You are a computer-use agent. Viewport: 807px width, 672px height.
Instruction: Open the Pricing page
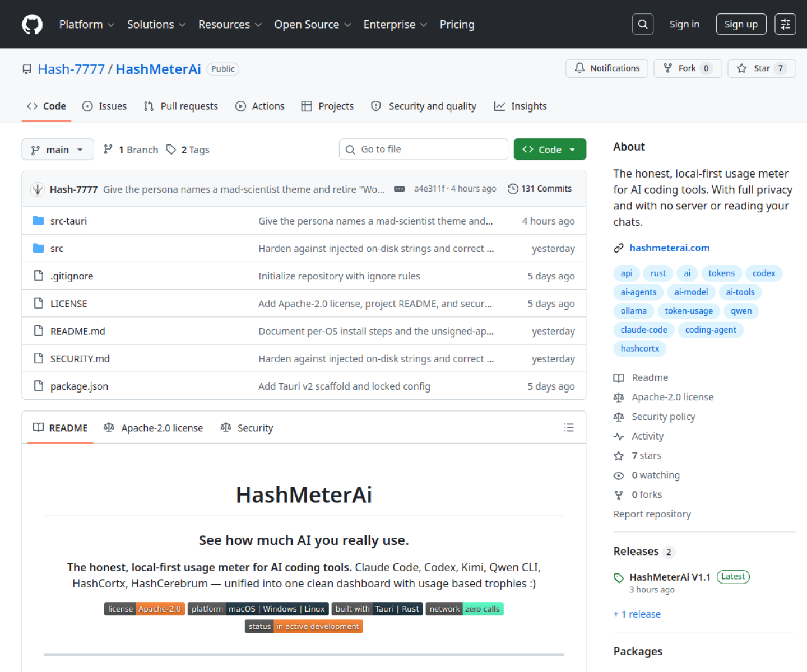pos(457,25)
